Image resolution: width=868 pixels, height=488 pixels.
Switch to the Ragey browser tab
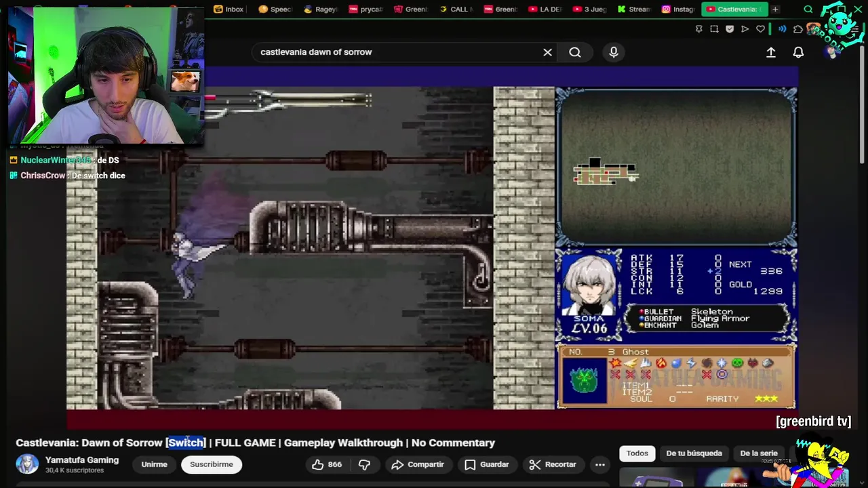pos(321,9)
